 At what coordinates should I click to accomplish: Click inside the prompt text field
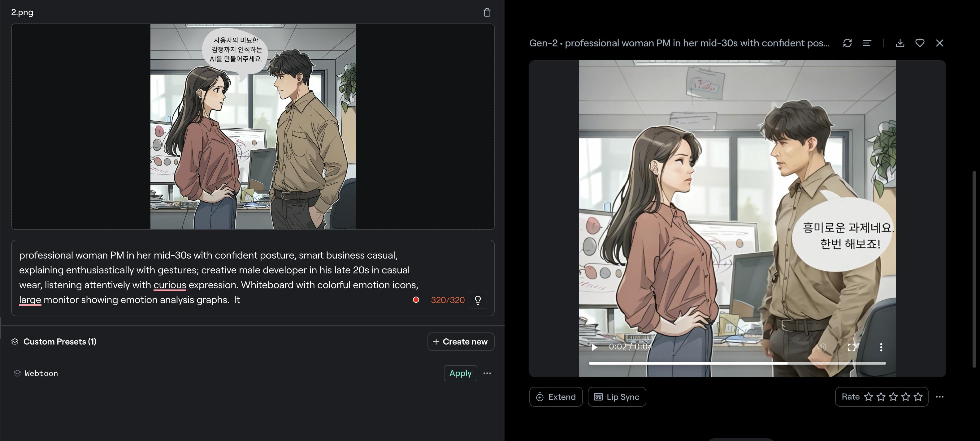[x=213, y=277]
